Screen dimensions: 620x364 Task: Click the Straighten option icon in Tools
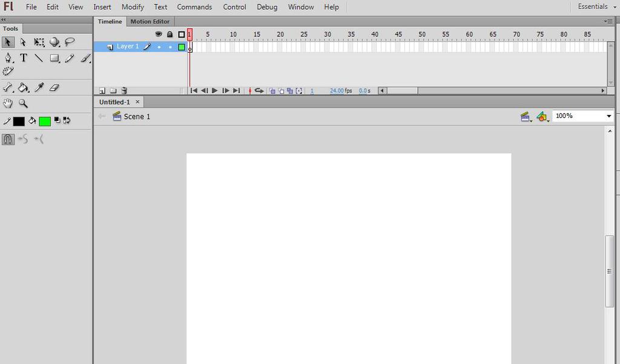[x=39, y=139]
